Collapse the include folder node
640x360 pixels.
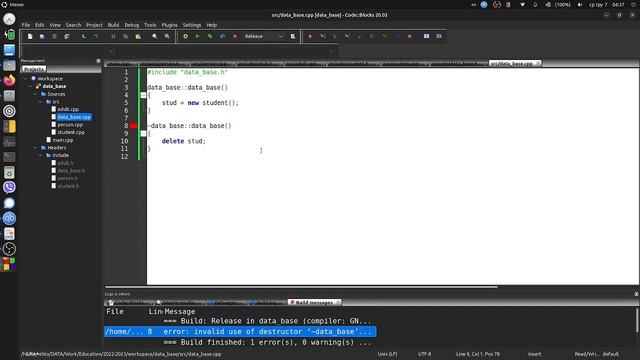point(40,155)
